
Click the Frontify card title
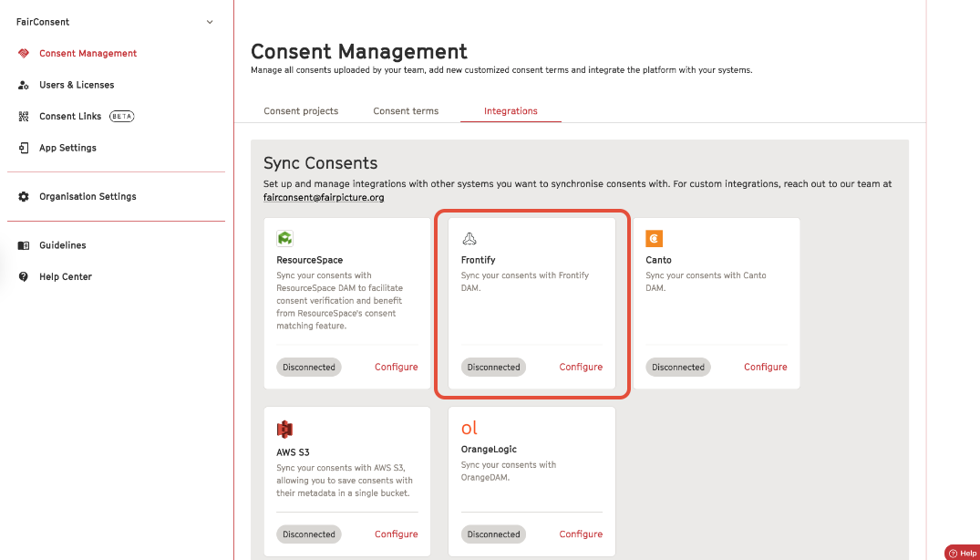point(478,260)
